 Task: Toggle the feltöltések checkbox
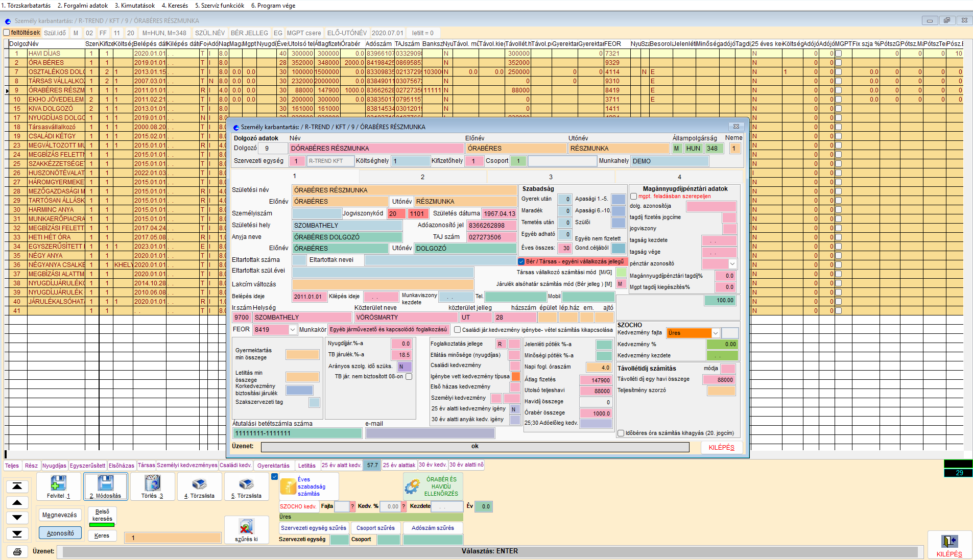[7, 33]
